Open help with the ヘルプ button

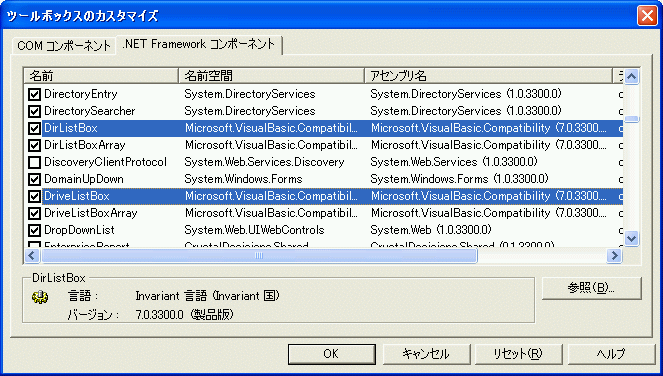pyautogui.click(x=611, y=354)
